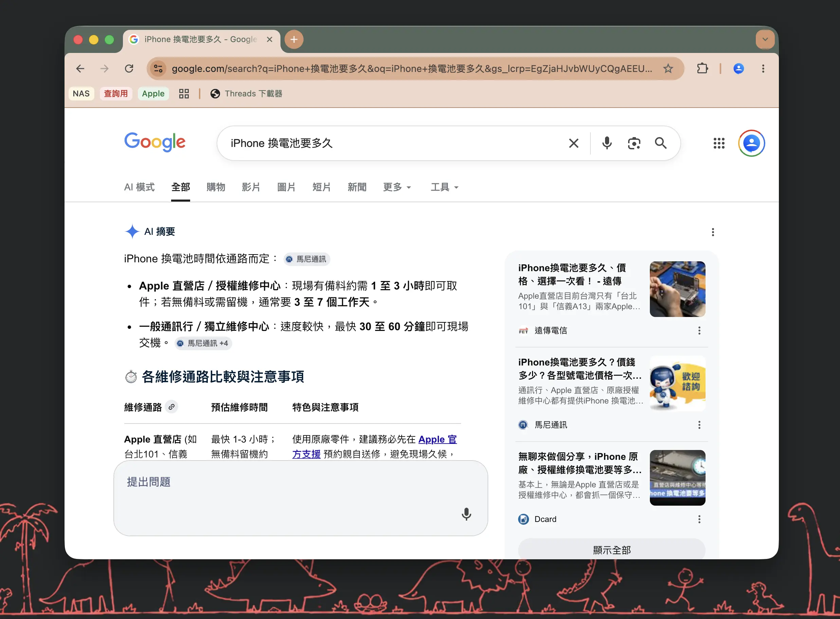Click the 特色與注意事項 column header
Screen dimensions: 840x619
325,407
